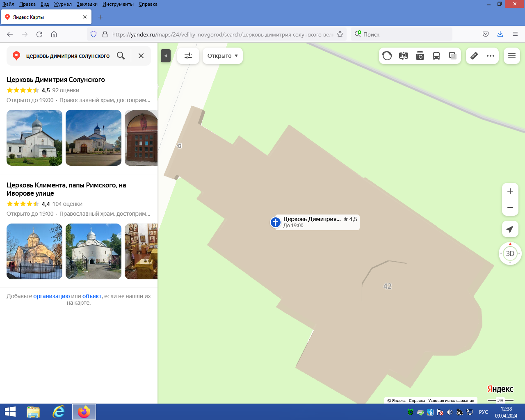
Task: Open map layers selection icon
Action: (x=453, y=56)
